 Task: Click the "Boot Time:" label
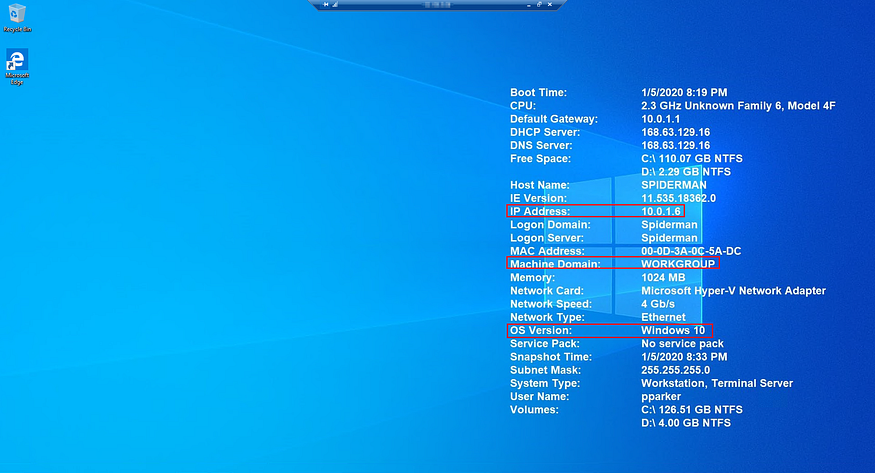point(539,93)
